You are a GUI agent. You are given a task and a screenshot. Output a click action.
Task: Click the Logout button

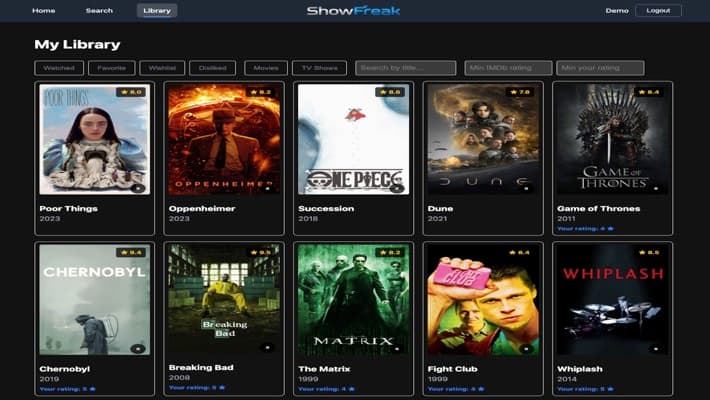pos(658,10)
